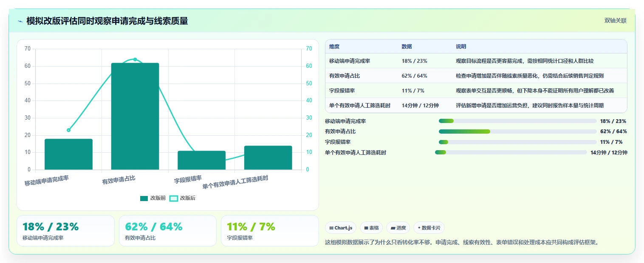Viewport: 644px width, 263px height.
Task: Click the 14分钟 / 12分钟 value in the table
Action: point(420,106)
